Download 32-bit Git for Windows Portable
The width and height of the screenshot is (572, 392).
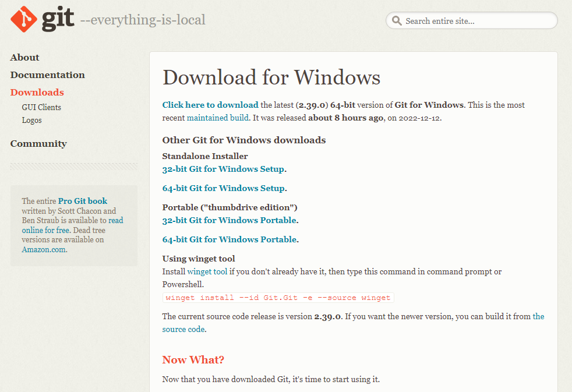coord(229,220)
